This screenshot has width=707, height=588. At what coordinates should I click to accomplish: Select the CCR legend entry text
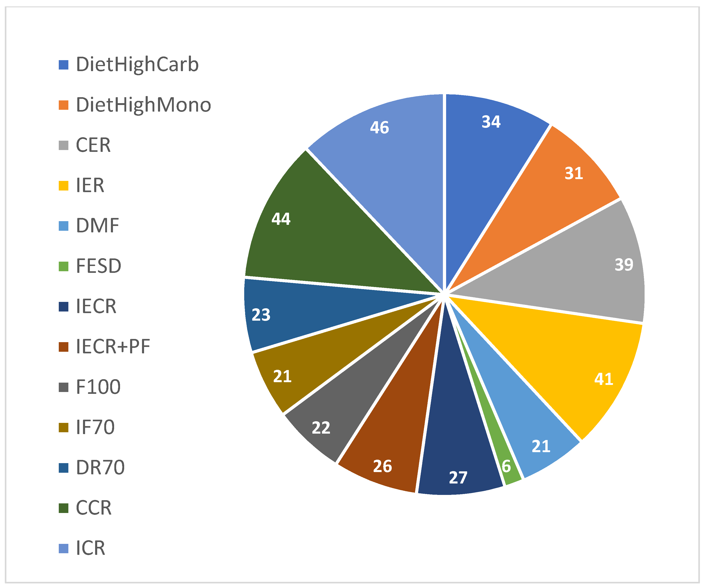(x=94, y=508)
